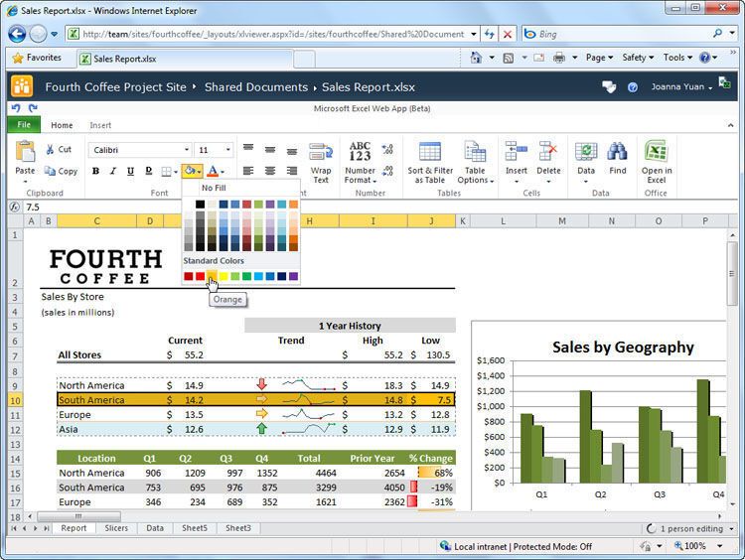Switch to the Insert ribbon tab
This screenshot has width=745, height=560.
[x=100, y=125]
